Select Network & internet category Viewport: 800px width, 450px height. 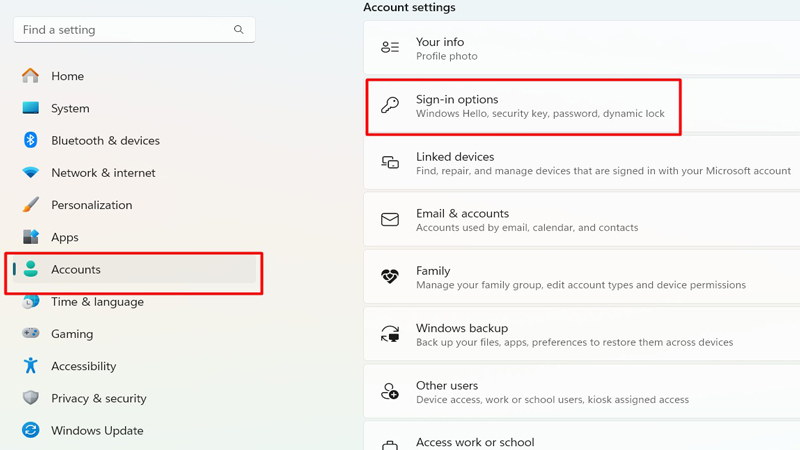tap(134, 172)
